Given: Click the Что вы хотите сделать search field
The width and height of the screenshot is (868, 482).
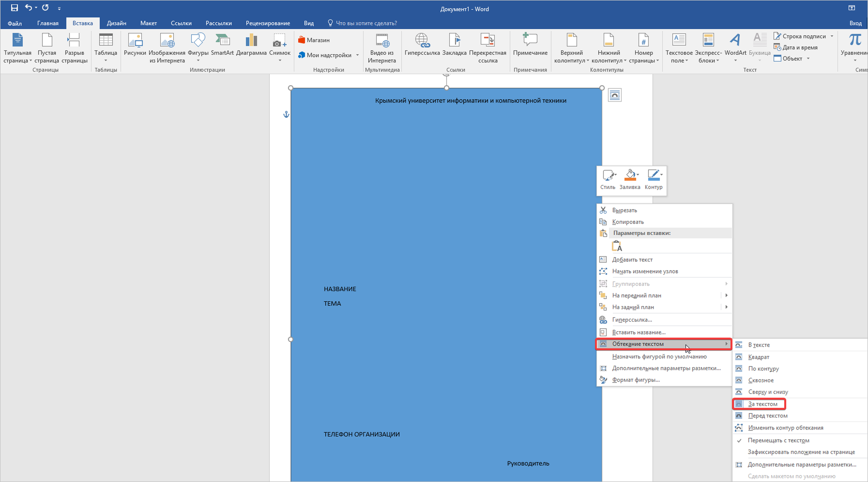Looking at the screenshot, I should point(366,23).
